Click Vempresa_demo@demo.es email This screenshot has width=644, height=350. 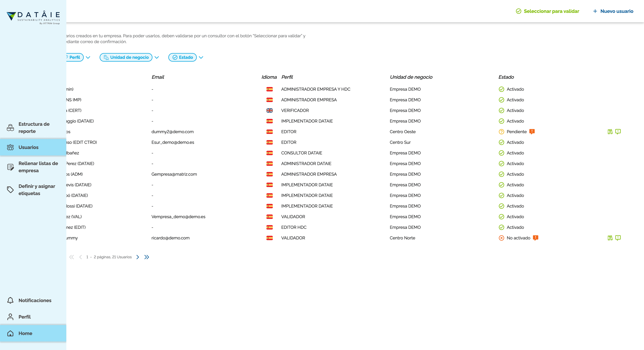[x=178, y=217]
